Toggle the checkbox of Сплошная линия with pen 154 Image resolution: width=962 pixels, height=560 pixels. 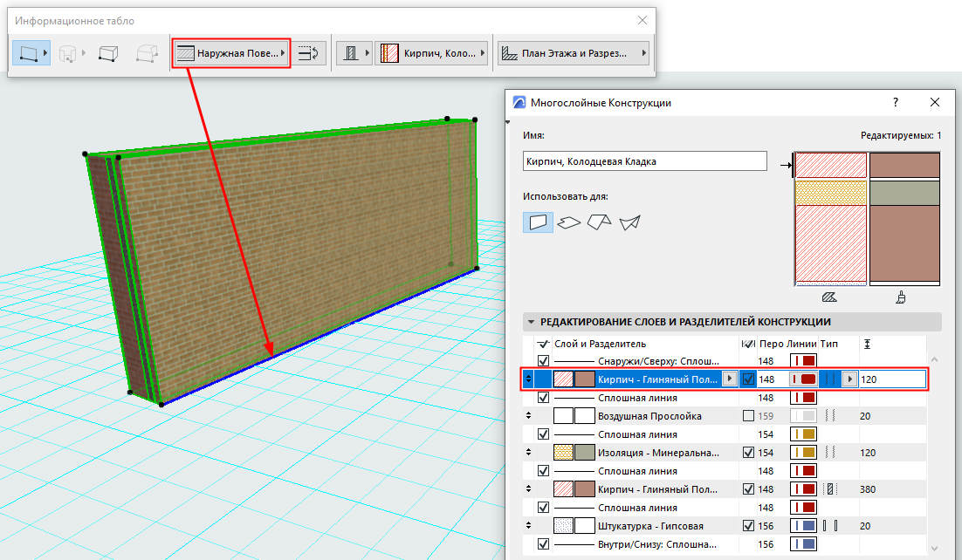[543, 434]
